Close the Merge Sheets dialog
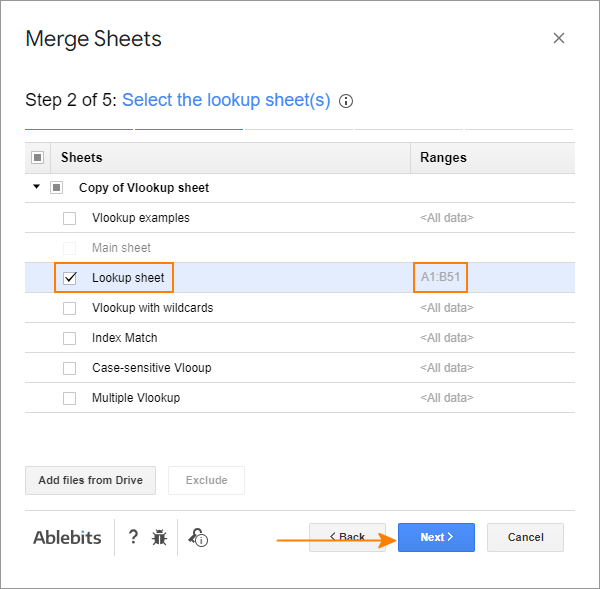Viewport: 600px width, 589px height. point(559,38)
